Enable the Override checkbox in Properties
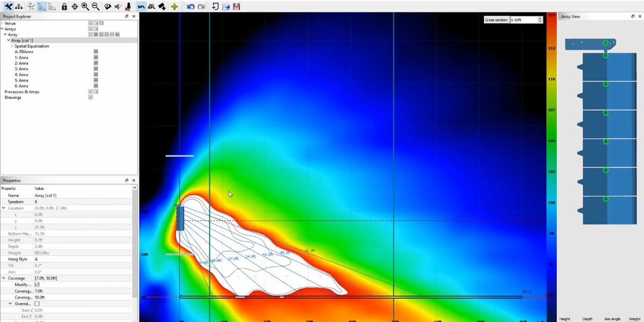Screen dimensions: 644x322 [x=37, y=304]
